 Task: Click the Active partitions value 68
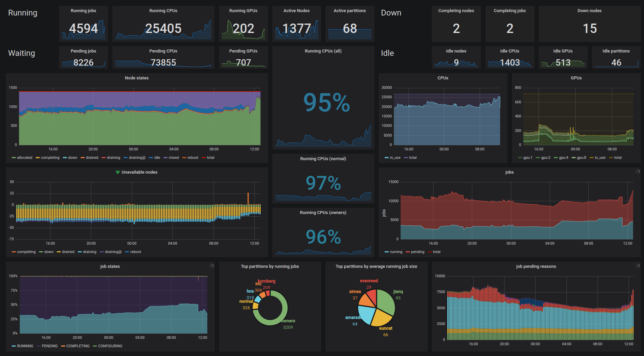[350, 29]
